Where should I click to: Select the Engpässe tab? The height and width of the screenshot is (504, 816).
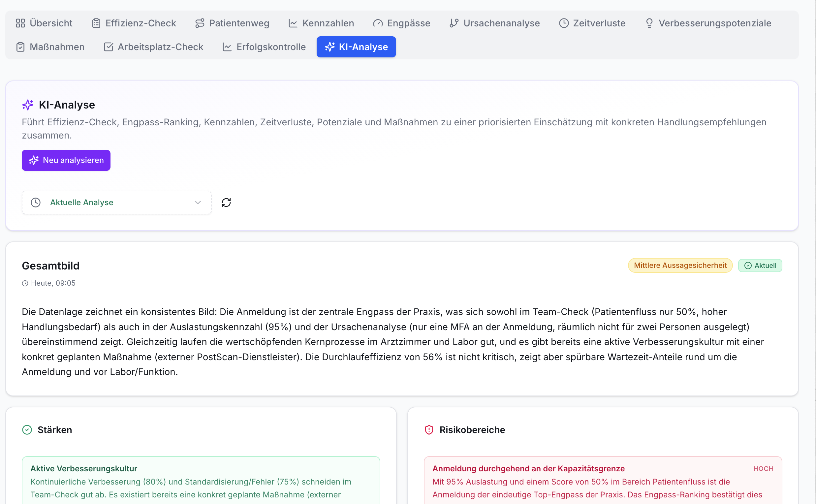(x=401, y=23)
